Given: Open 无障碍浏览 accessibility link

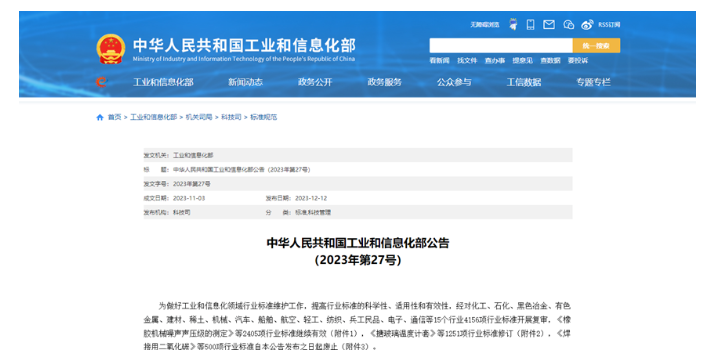Looking at the screenshot, I should click(484, 25).
